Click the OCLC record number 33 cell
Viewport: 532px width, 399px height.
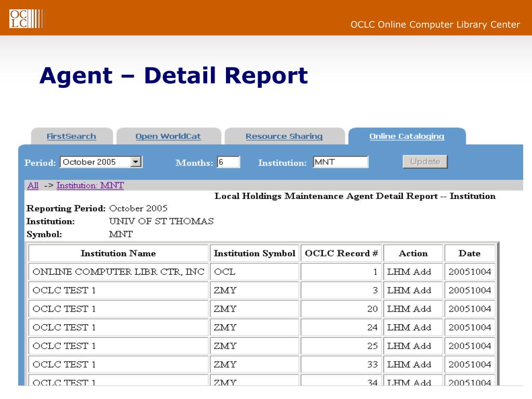click(341, 364)
